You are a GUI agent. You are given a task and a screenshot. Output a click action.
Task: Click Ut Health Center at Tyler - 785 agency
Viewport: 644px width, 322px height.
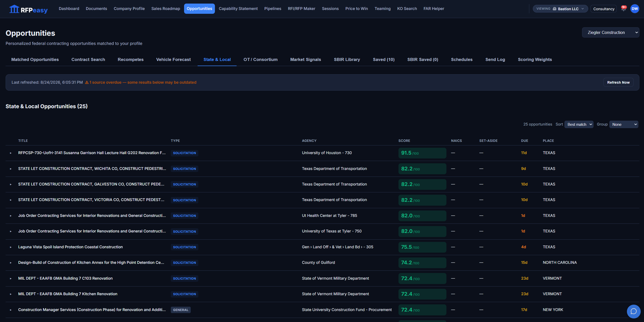click(x=329, y=216)
